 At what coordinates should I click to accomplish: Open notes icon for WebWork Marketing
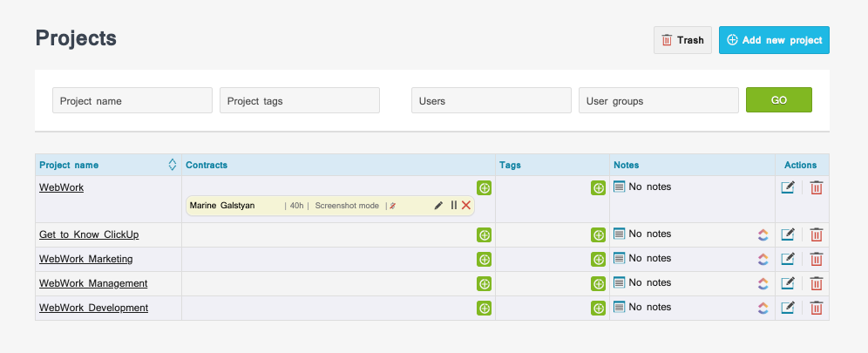[x=620, y=258]
